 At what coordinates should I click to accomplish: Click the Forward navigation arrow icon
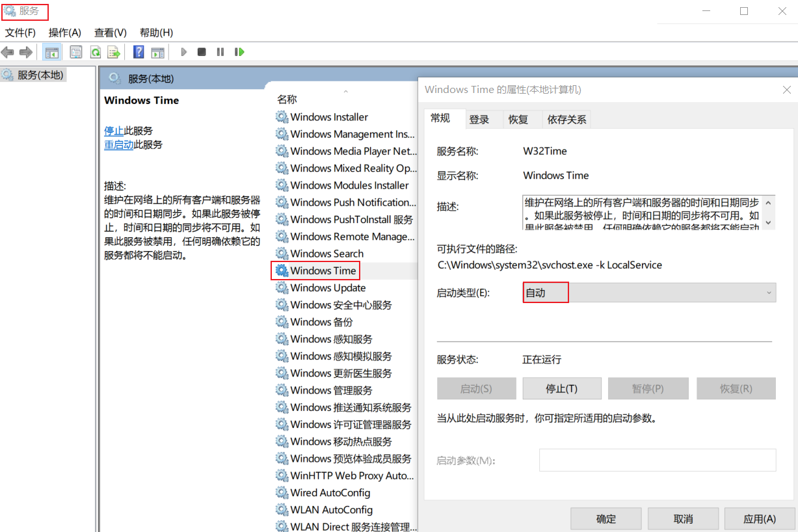[25, 52]
